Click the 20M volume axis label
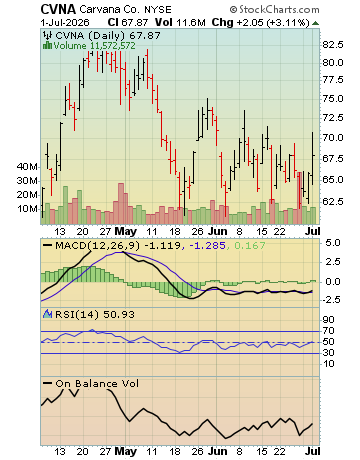The height and width of the screenshot is (460, 360). click(27, 195)
